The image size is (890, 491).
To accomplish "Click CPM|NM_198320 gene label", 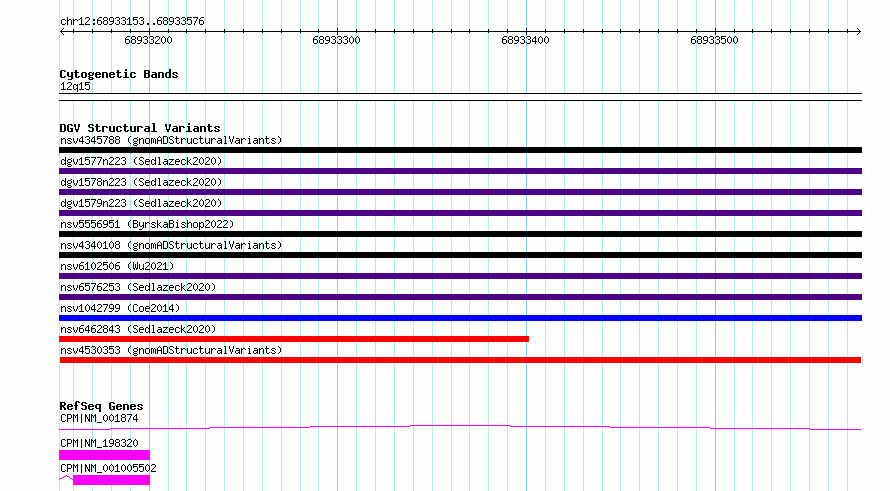I will 99,443.
